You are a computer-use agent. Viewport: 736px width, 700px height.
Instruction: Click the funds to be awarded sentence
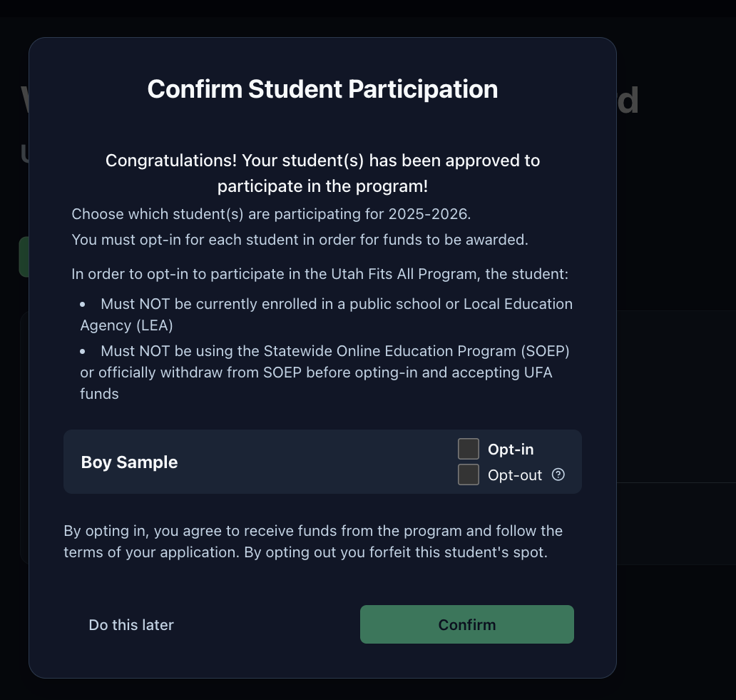[300, 240]
